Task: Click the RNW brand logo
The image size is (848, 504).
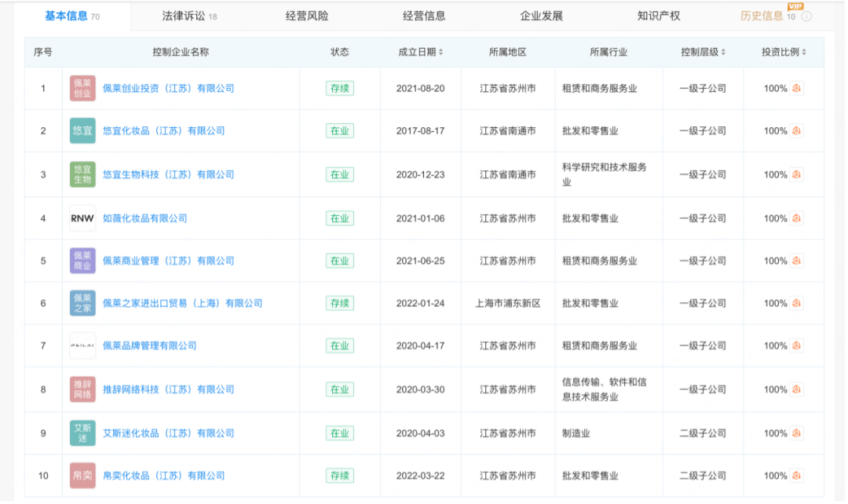Action: 82,218
